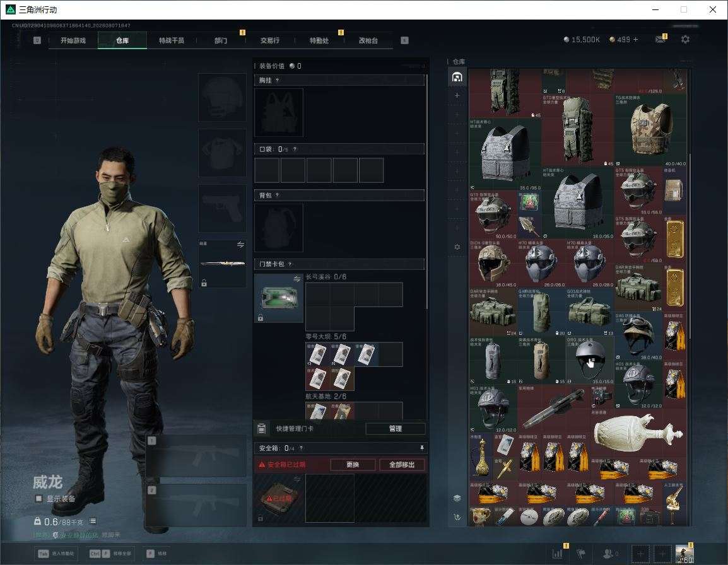The height and width of the screenshot is (565, 728).
Task: Swap the keycard case with arrows icon
Action: point(296,279)
